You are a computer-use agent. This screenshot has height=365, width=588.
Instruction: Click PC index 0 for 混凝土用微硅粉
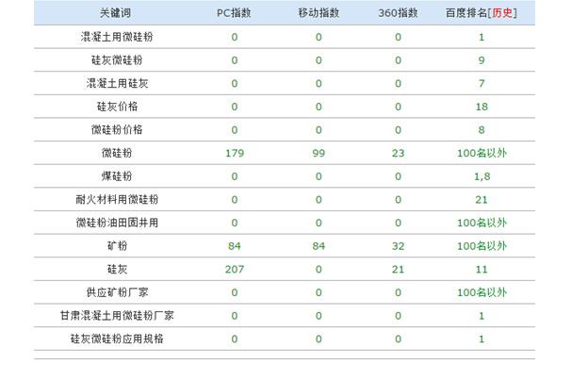click(x=235, y=37)
